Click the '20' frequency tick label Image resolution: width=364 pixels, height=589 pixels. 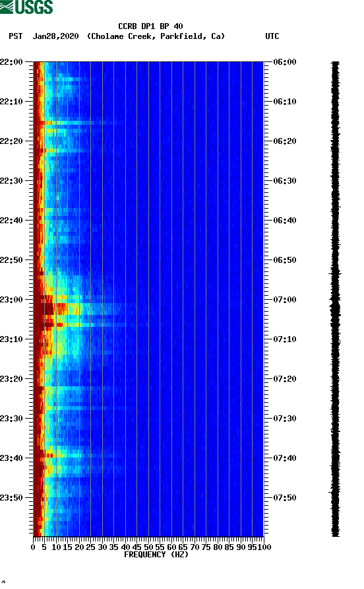tap(79, 547)
